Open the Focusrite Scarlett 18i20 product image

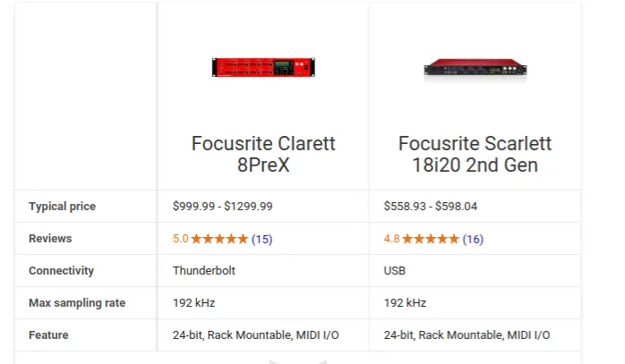475,69
